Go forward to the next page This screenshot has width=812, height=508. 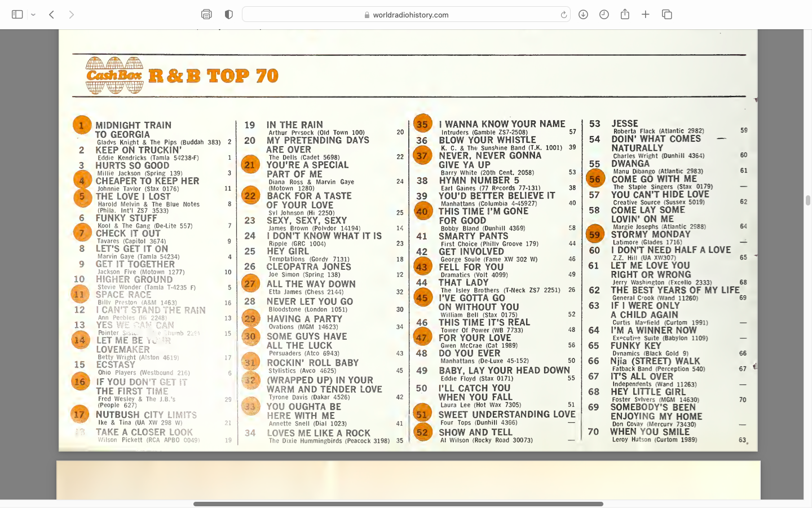coord(71,15)
